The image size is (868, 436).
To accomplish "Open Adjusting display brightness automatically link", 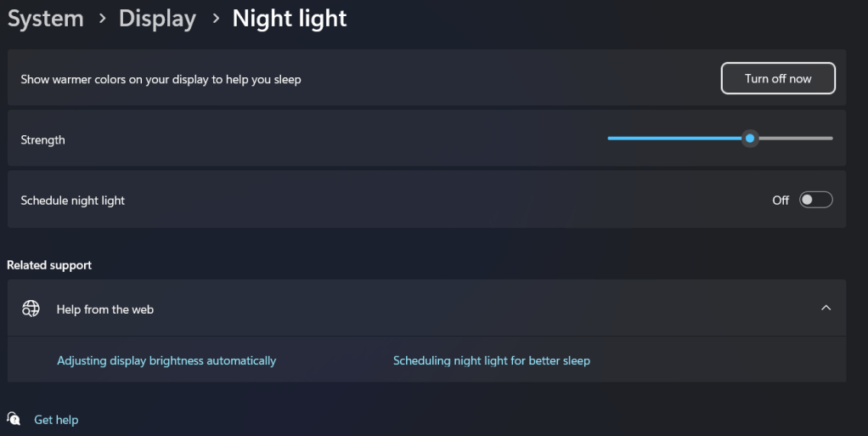I will click(x=166, y=360).
